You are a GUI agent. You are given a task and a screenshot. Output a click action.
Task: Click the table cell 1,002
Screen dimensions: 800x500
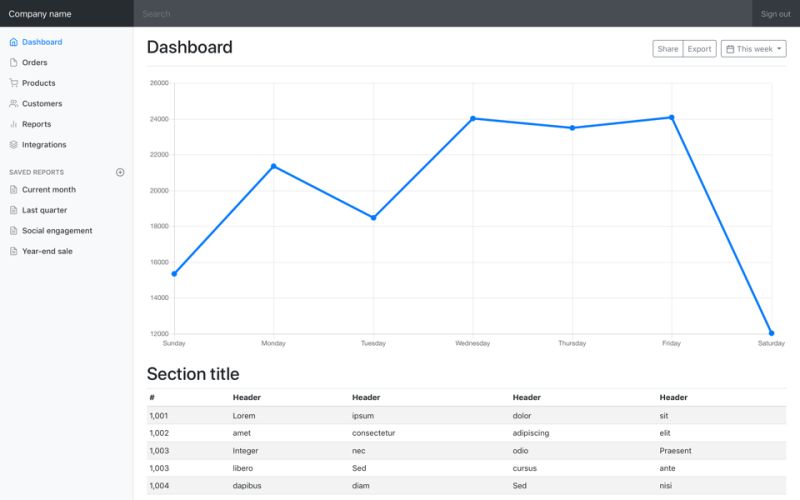[159, 433]
